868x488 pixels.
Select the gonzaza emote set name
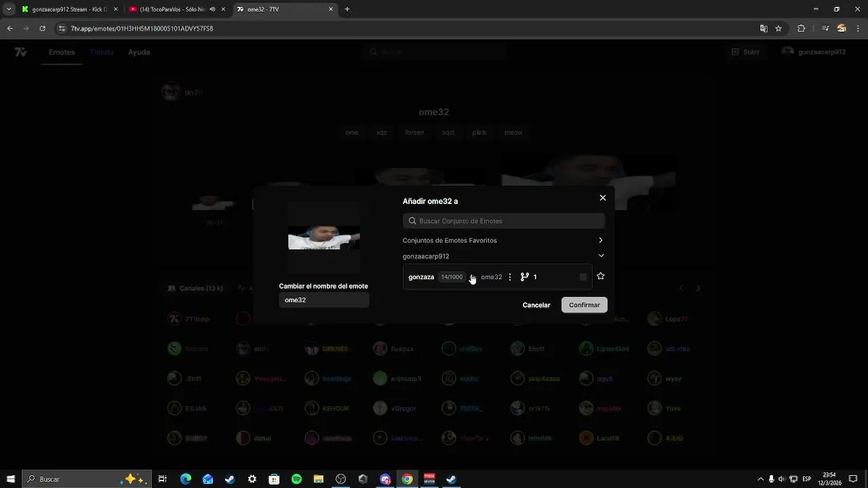pos(421,277)
